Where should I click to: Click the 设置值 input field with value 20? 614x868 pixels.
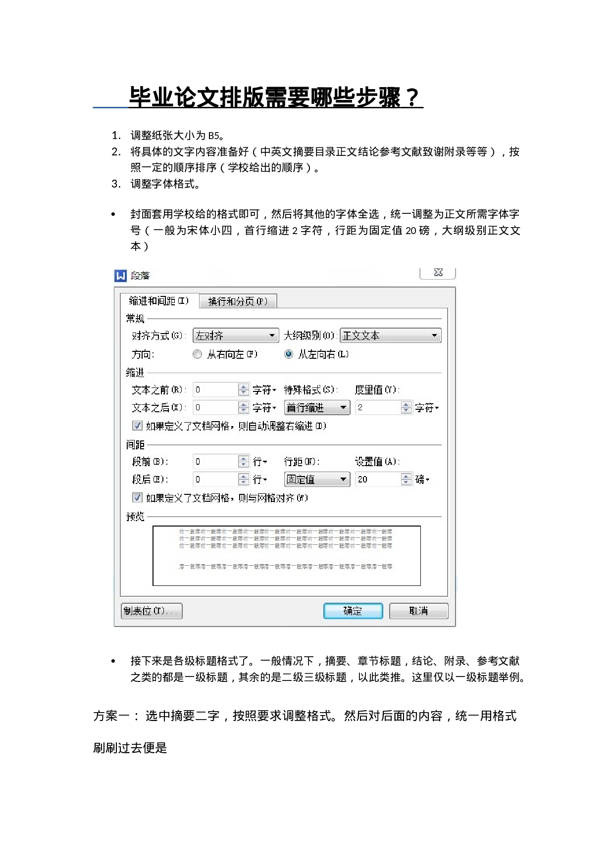pos(378,480)
